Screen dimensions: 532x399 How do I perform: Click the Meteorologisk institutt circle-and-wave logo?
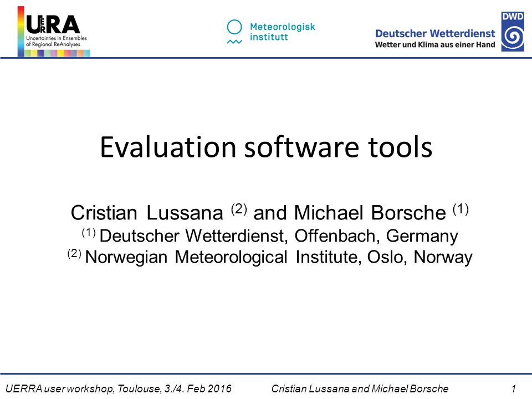[234, 32]
